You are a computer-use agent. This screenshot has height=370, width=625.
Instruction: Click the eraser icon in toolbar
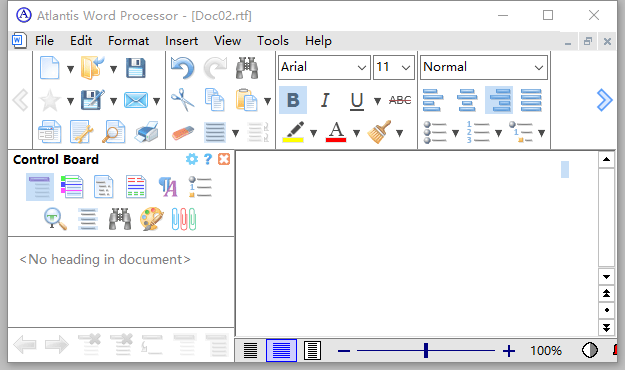(x=183, y=132)
